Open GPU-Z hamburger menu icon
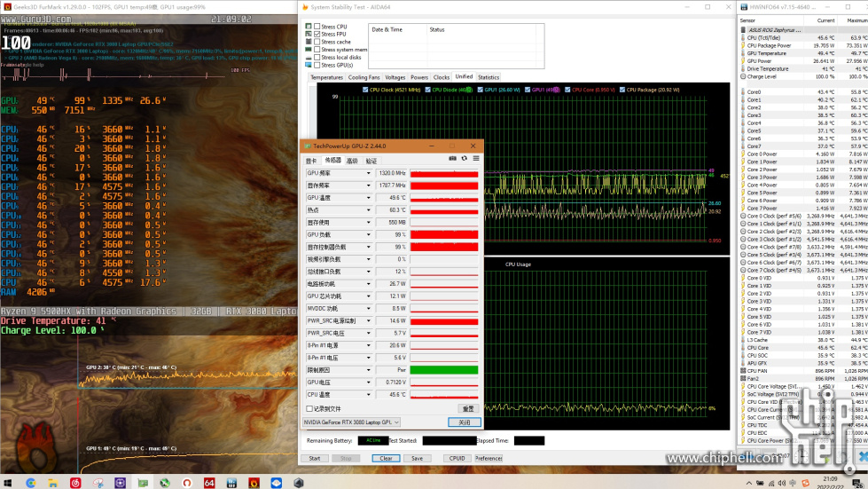The width and height of the screenshot is (868, 489). (475, 158)
